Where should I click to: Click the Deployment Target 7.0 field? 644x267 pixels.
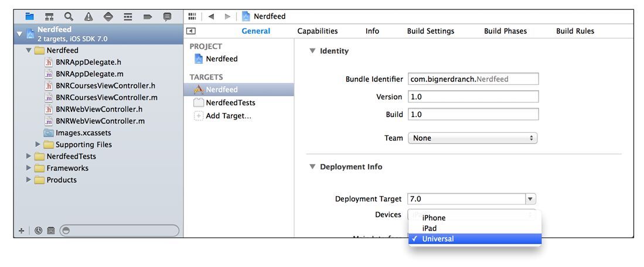click(466, 199)
